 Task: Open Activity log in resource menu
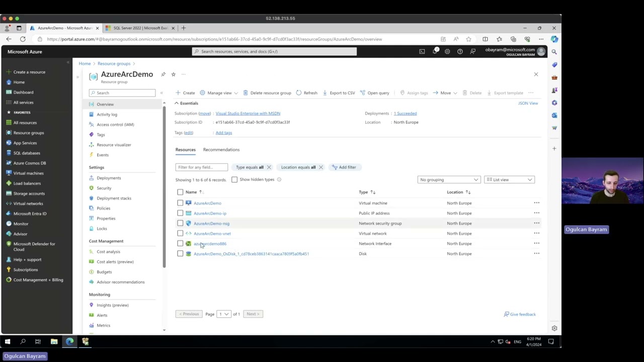coord(107,114)
